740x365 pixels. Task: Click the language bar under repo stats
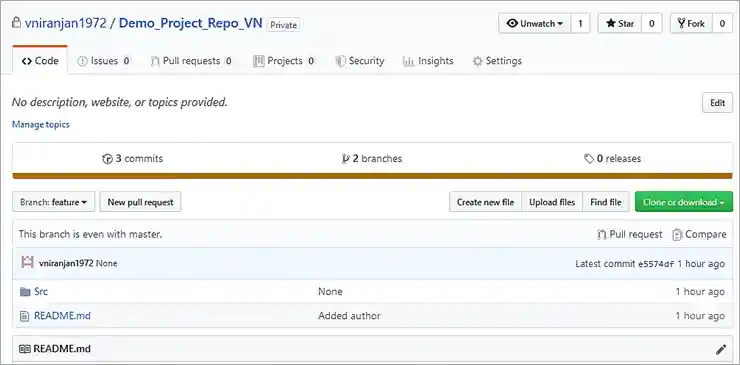(372, 176)
